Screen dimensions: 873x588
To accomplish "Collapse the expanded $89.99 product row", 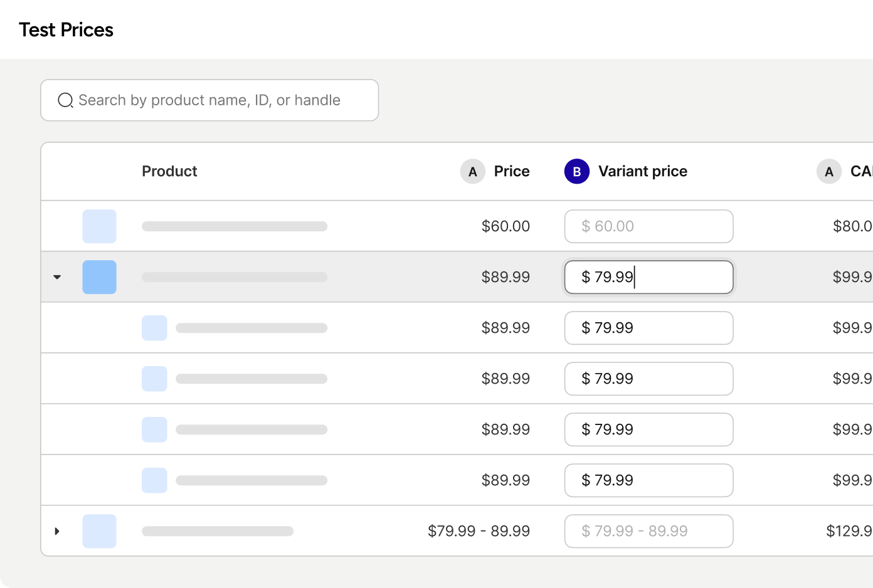I will [x=57, y=277].
